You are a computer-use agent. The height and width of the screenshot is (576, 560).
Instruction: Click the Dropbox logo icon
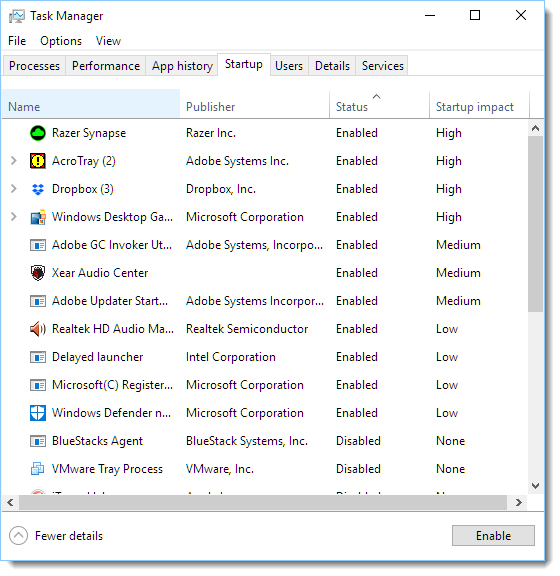38,189
